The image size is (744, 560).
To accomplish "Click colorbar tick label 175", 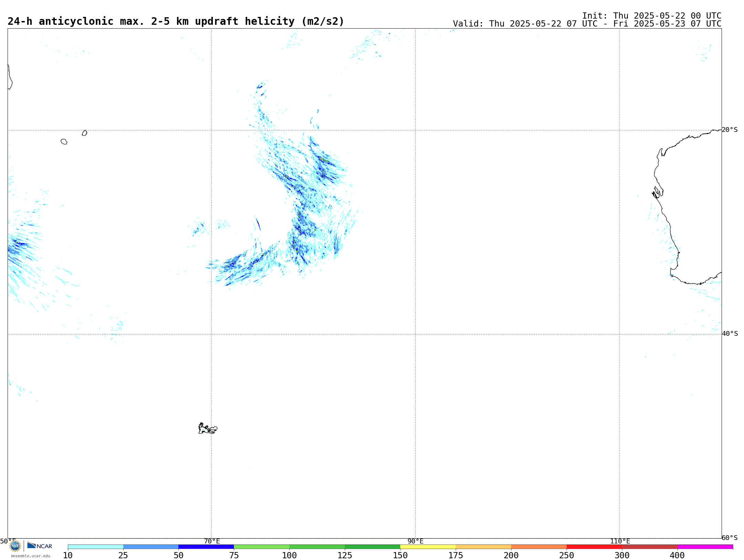I will pos(456,556).
